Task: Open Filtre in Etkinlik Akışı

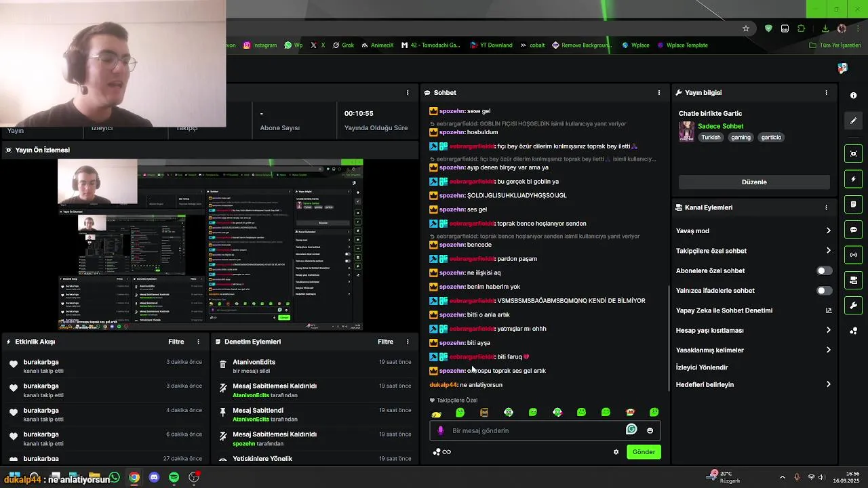Action: tap(176, 342)
